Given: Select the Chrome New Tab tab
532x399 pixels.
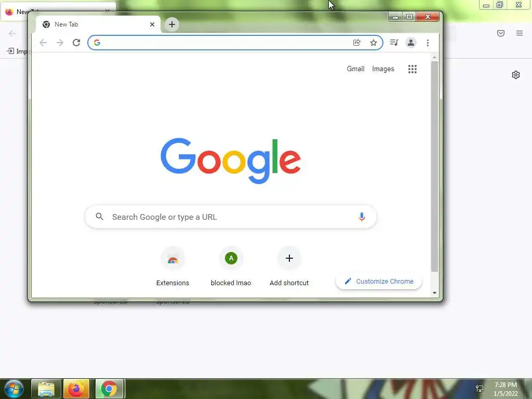Looking at the screenshot, I should click(98, 24).
